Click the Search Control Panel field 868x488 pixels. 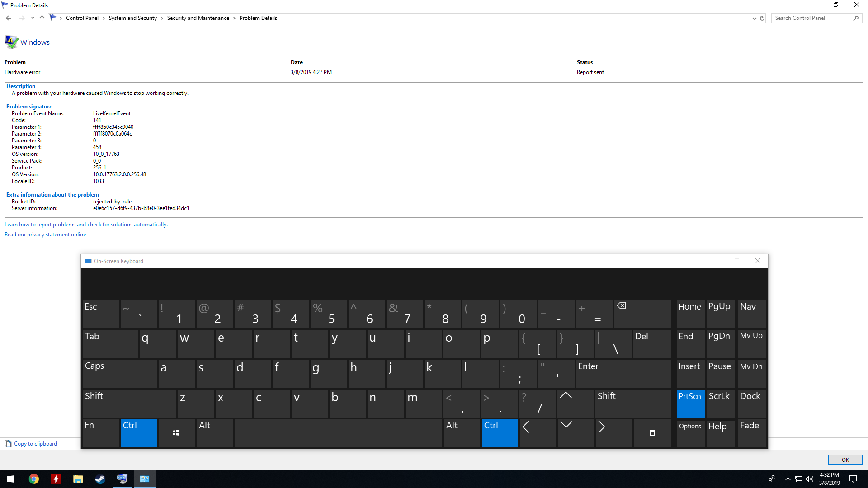[812, 18]
